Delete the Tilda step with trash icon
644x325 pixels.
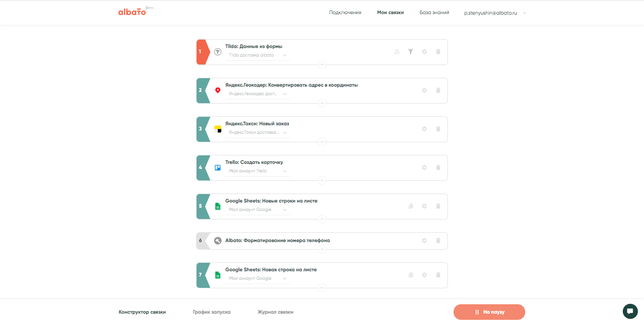(x=438, y=52)
